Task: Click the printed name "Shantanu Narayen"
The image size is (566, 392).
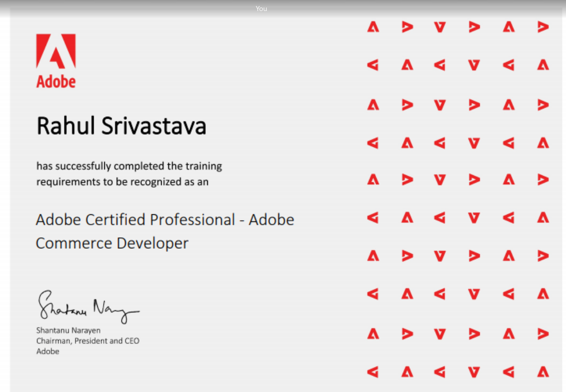Action: pyautogui.click(x=68, y=330)
